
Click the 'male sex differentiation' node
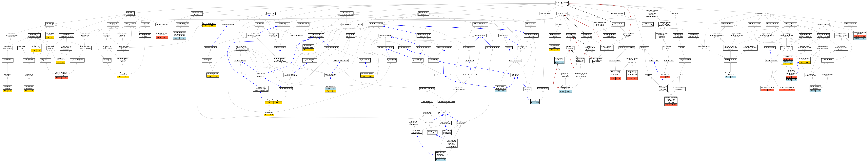pos(242,75)
